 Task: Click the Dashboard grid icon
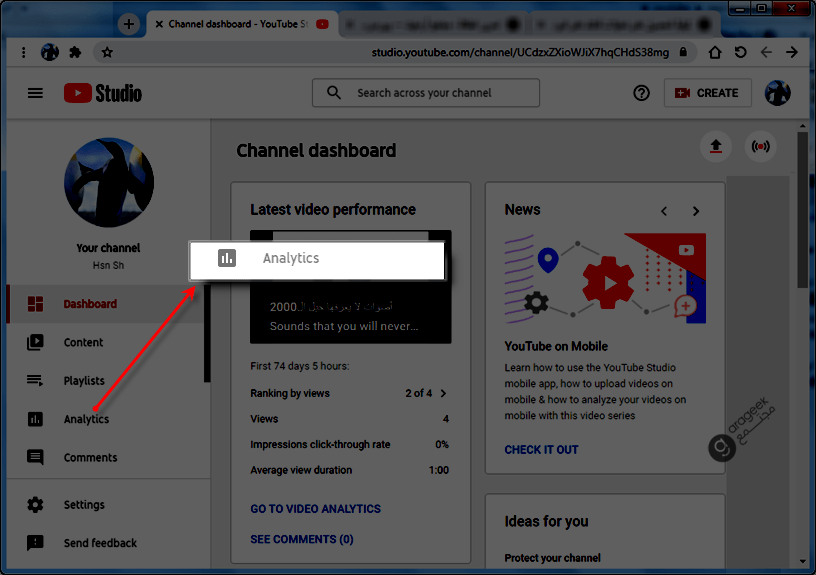click(x=35, y=304)
